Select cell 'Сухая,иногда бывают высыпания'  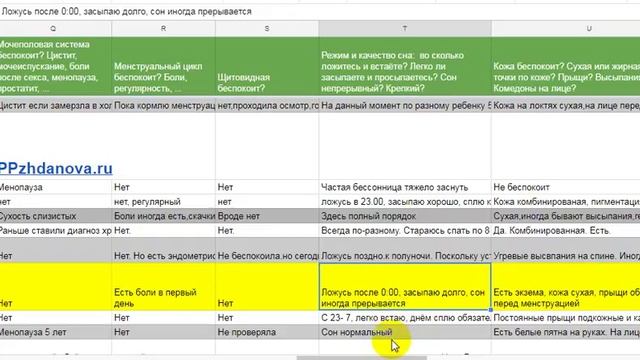click(566, 216)
